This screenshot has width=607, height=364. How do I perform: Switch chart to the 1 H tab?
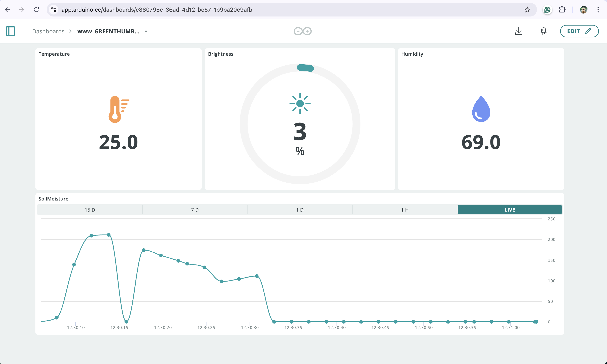[405, 210]
